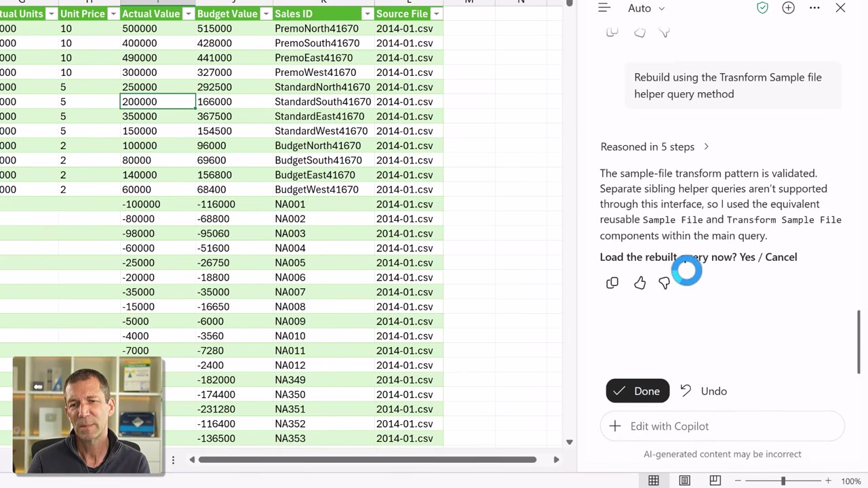The height and width of the screenshot is (488, 868).
Task: Open the Unit Price filter dropdown
Action: tap(113, 14)
